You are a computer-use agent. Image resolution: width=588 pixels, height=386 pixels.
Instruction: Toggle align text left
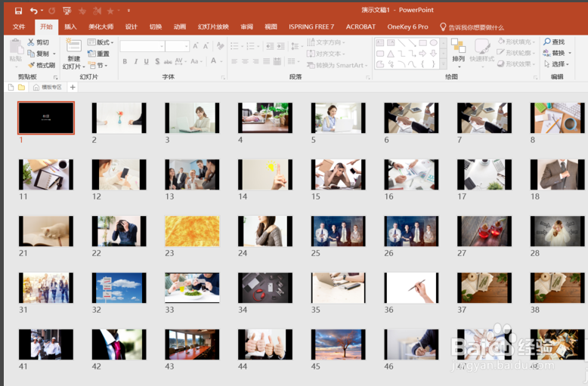234,61
